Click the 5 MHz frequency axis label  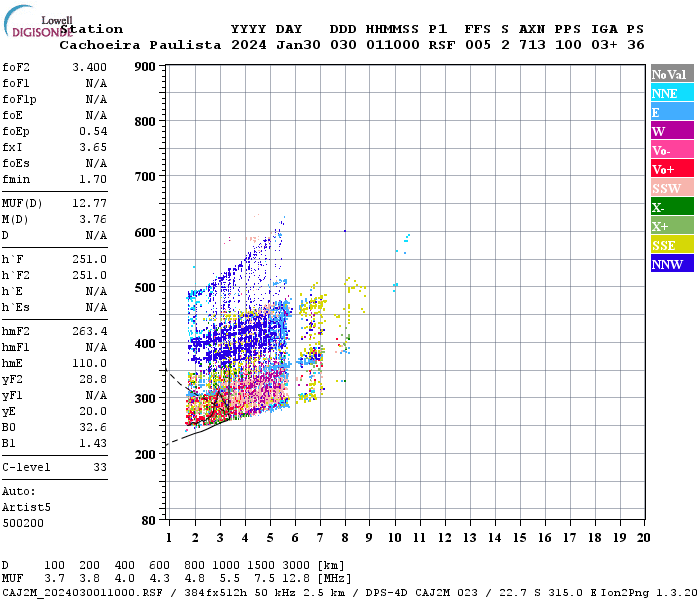coord(270,538)
